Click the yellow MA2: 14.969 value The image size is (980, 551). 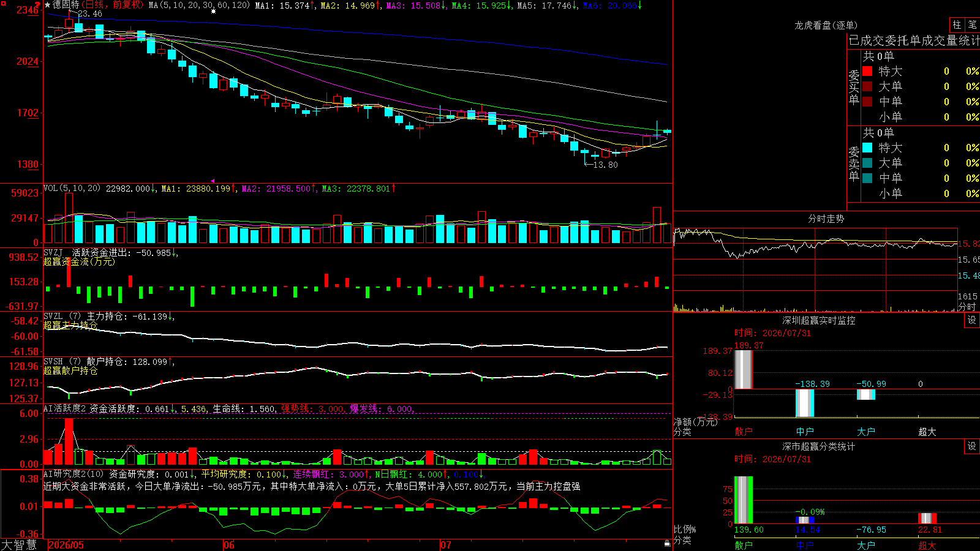350,5
